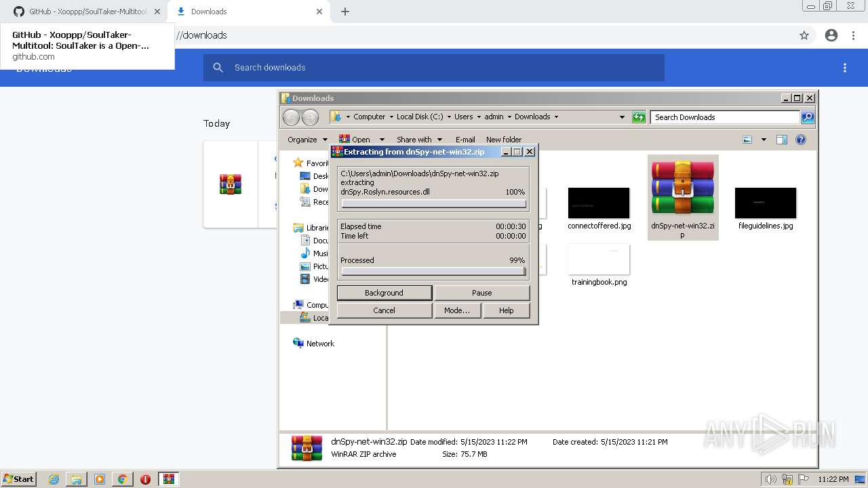Open extraction Mode options
Screen dimensions: 868x488
(457, 310)
